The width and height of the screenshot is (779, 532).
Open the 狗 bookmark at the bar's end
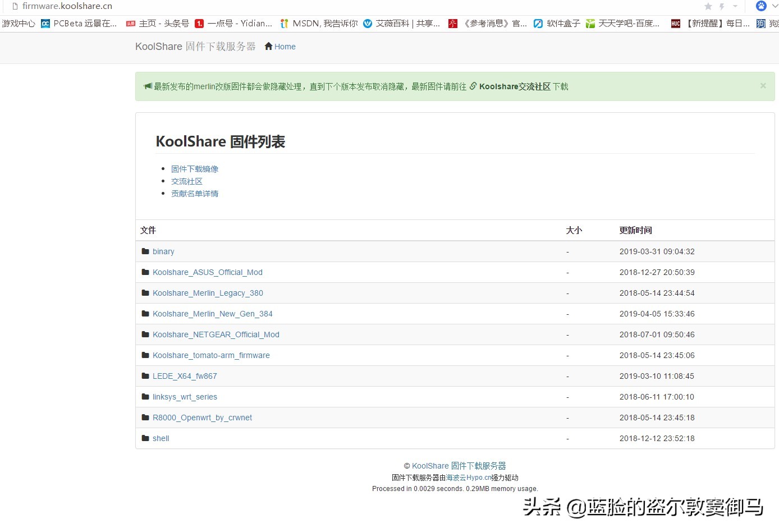click(767, 24)
